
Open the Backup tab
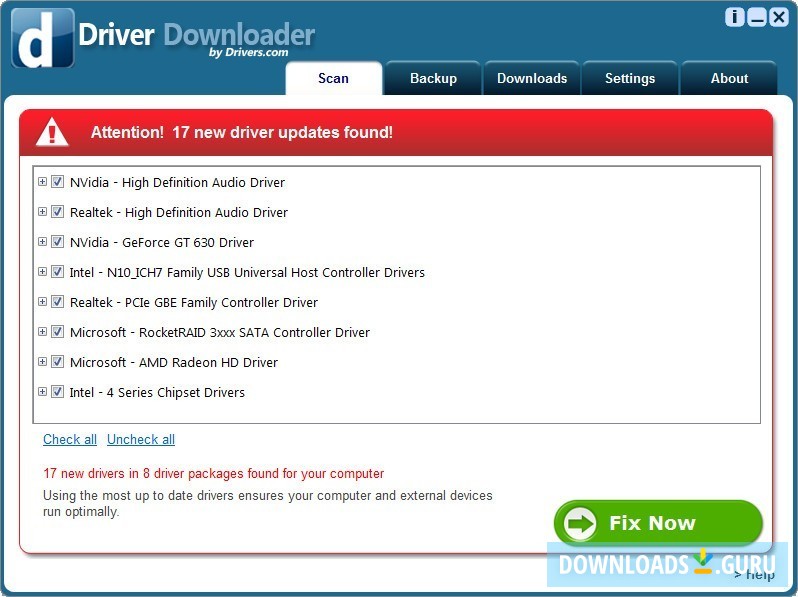[x=433, y=78]
